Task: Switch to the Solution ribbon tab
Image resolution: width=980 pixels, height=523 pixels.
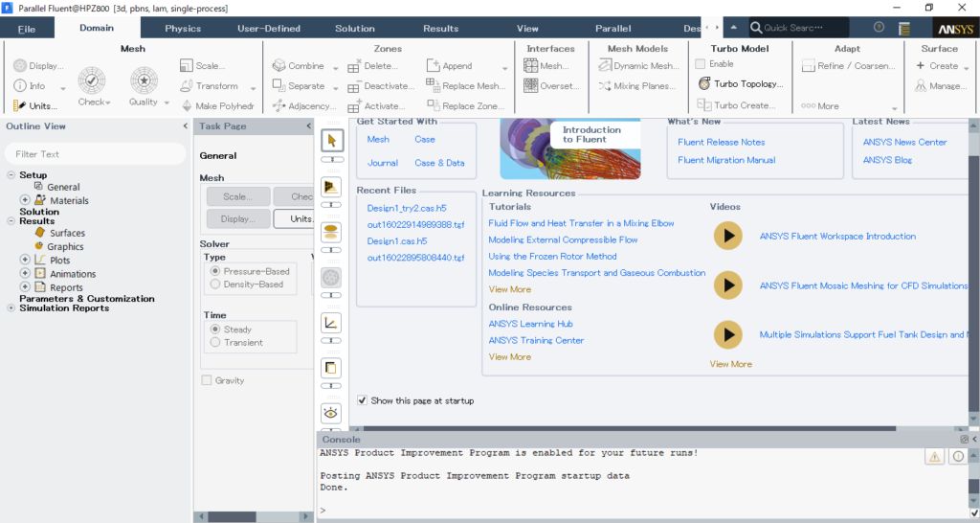Action: (x=354, y=28)
